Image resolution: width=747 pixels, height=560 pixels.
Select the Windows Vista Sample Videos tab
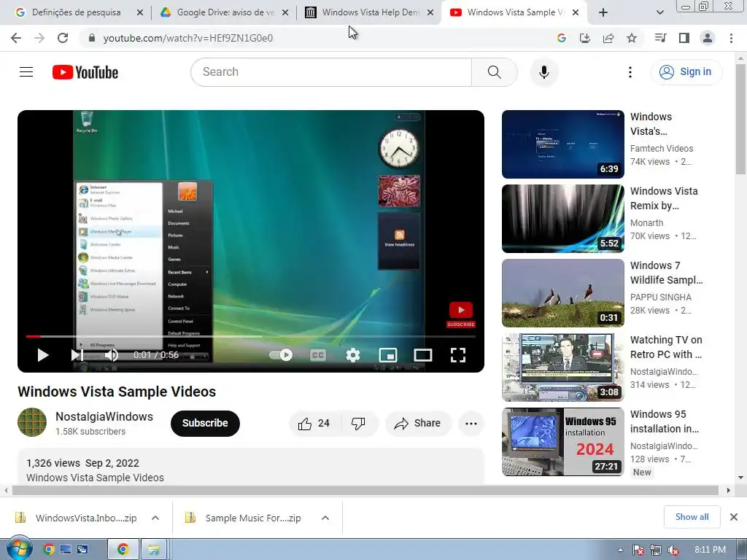[514, 12]
